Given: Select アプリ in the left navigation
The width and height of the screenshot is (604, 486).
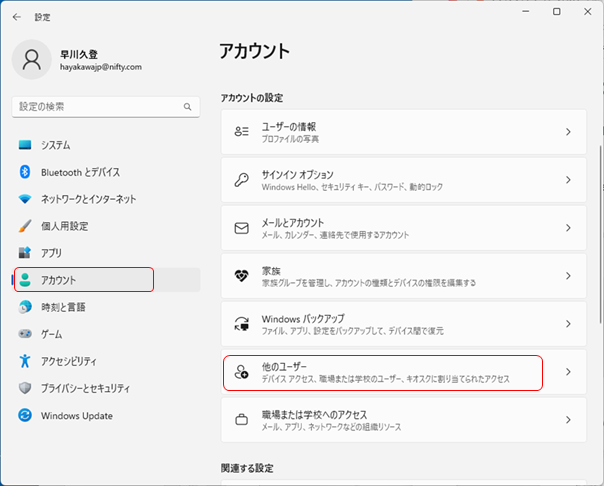Looking at the screenshot, I should tap(51, 253).
